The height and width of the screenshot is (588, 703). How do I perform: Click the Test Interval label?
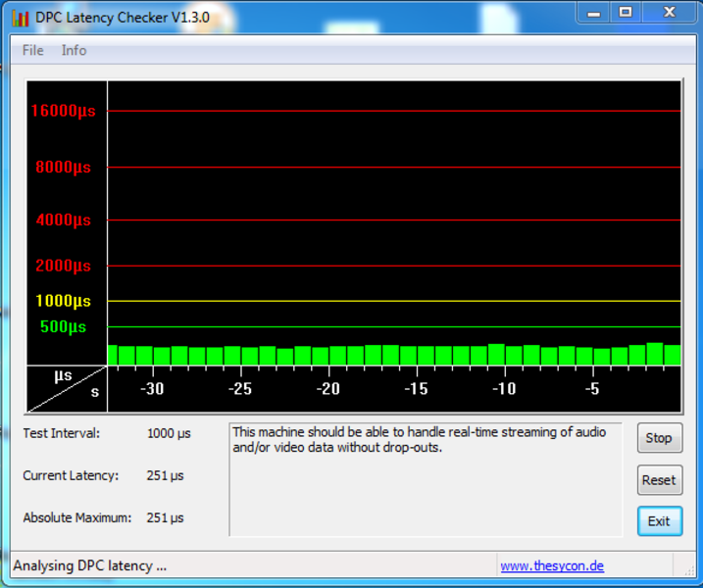62,433
